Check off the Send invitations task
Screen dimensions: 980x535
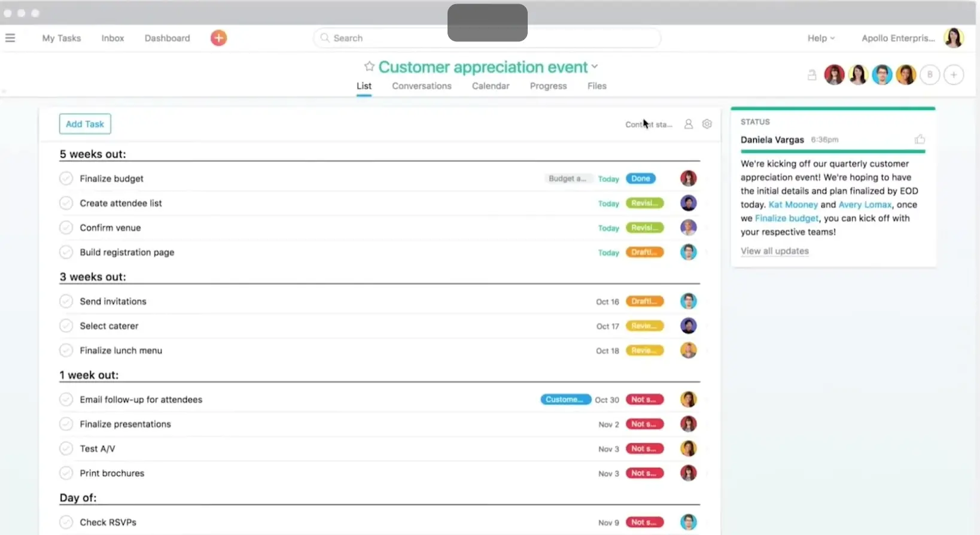click(x=66, y=301)
